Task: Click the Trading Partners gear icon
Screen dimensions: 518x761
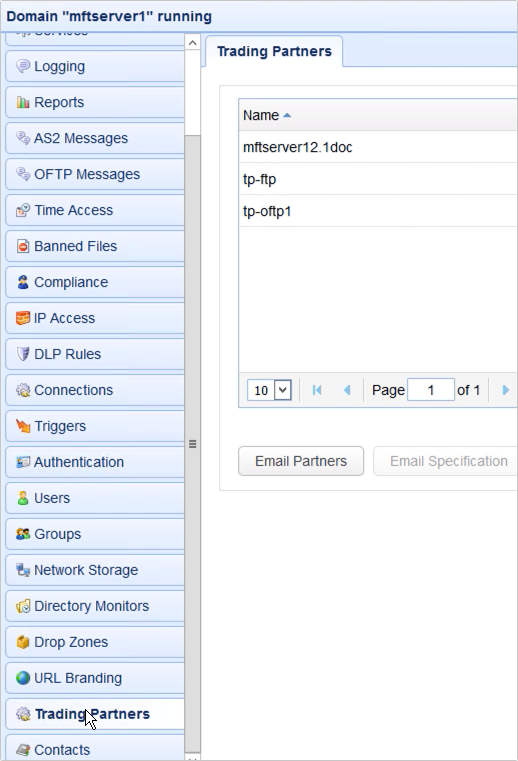Action: click(23, 713)
